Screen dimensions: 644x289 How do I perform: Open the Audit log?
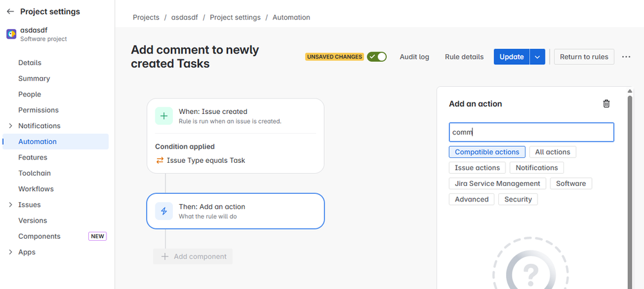(415, 57)
